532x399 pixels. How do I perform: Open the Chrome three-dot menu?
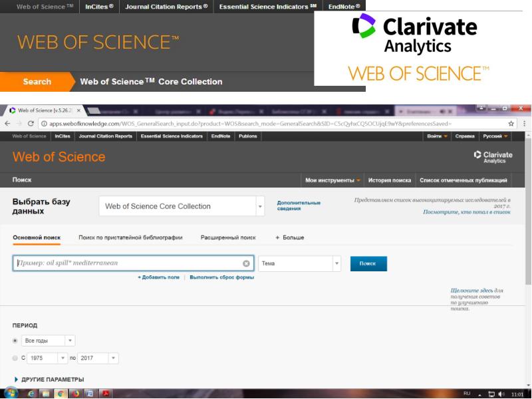tap(525, 124)
